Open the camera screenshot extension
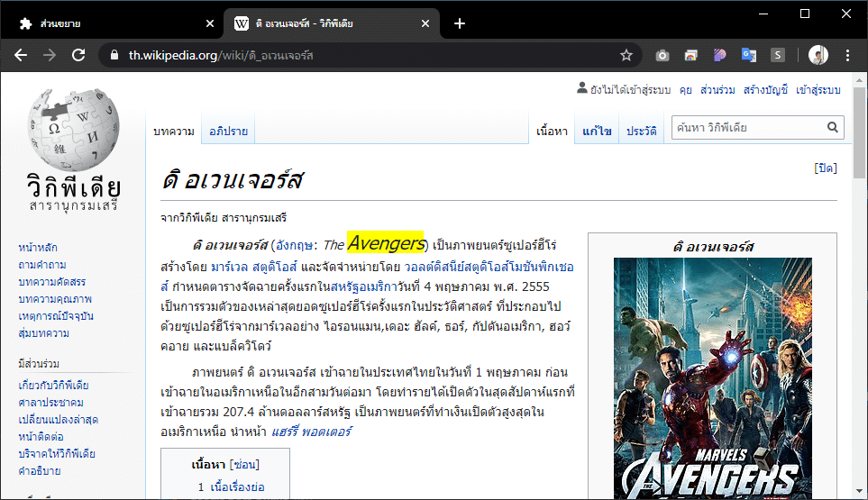 [x=662, y=55]
